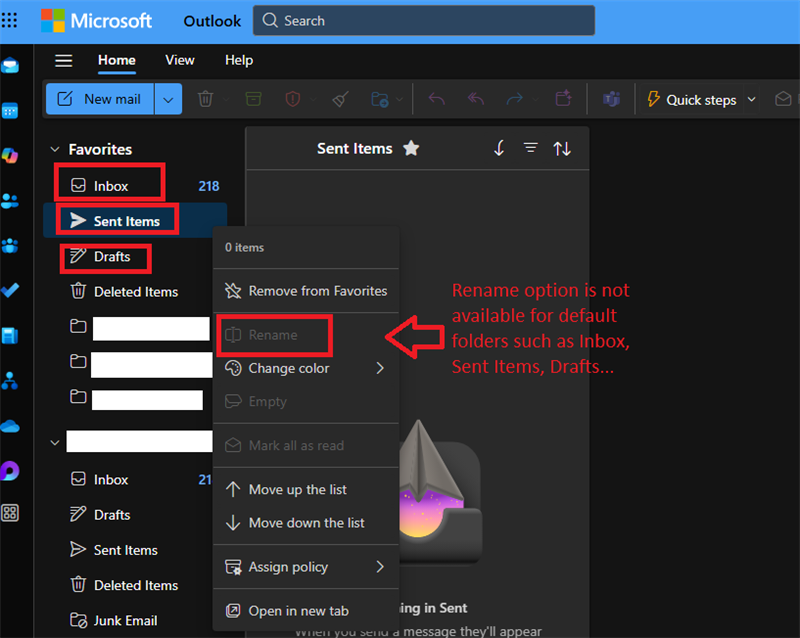Select Remove from Favorites menu item
The height and width of the screenshot is (638, 800).
(306, 291)
